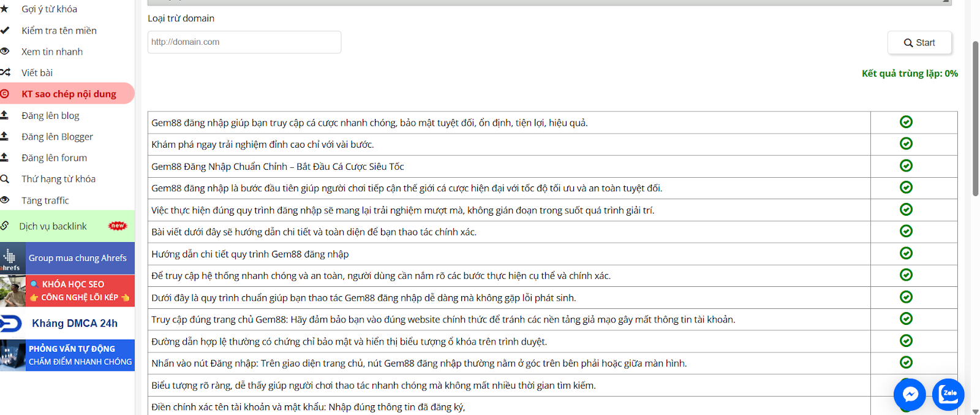
Task: Click the star icon beside Gợi ý từ khóa
Action: pyautogui.click(x=4, y=9)
